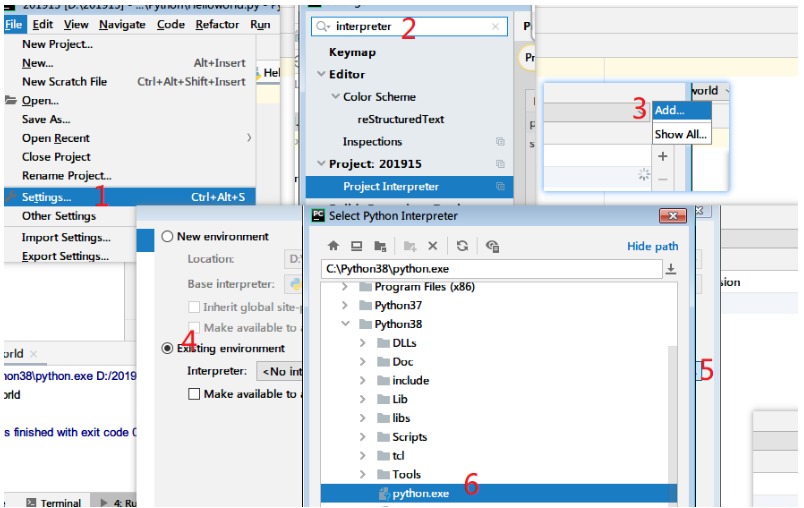The width and height of the screenshot is (804, 508).
Task: Select the libs folder label in tree
Action: (401, 418)
